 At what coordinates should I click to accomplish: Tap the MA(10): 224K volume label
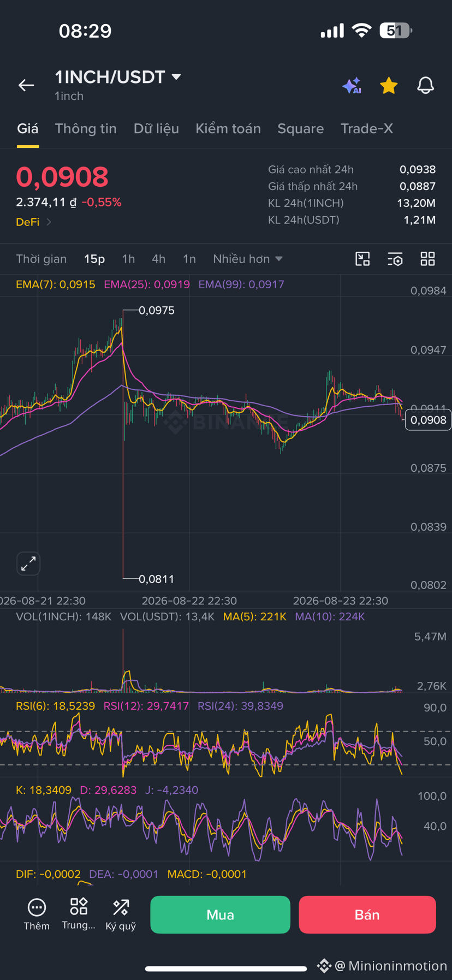point(330,616)
